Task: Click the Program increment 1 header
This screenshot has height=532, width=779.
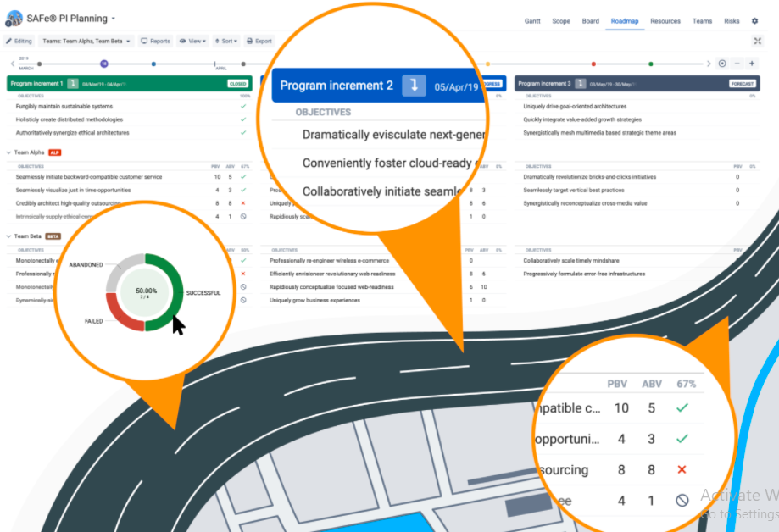Action: coord(129,84)
